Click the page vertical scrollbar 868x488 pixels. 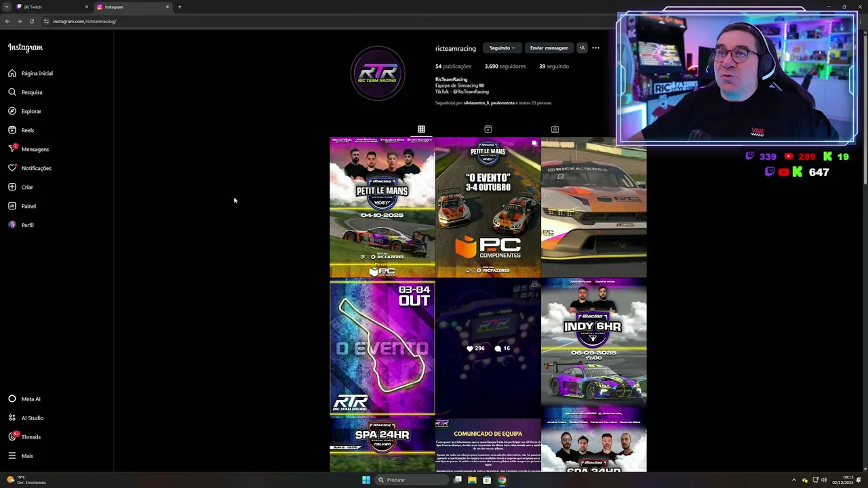[x=865, y=108]
